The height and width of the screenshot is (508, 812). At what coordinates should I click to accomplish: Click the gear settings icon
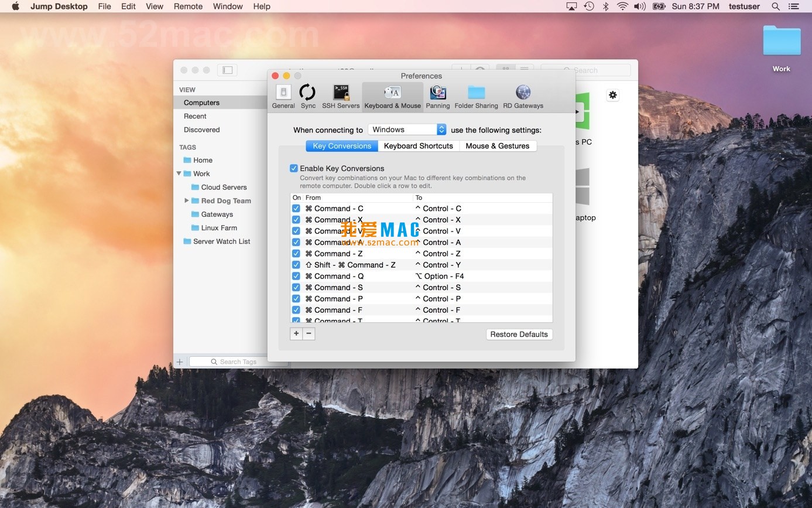(612, 95)
